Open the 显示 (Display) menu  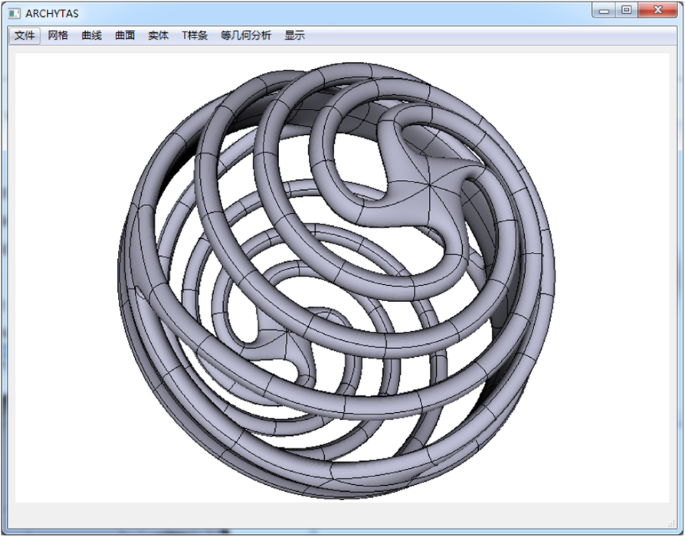(294, 35)
